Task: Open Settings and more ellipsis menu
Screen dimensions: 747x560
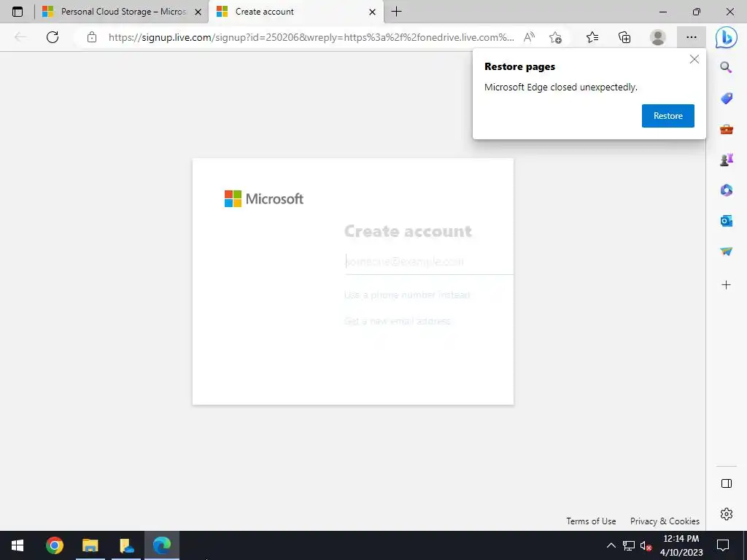Action: pyautogui.click(x=692, y=37)
